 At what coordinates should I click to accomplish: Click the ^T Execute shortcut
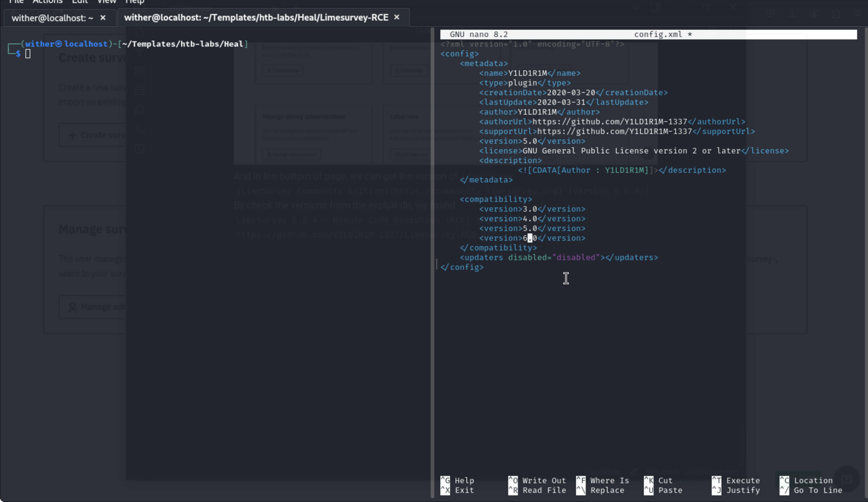click(x=736, y=480)
